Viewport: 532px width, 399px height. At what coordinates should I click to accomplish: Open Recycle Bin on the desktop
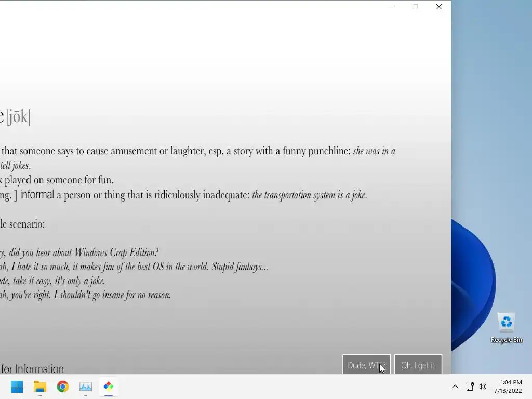click(x=507, y=328)
